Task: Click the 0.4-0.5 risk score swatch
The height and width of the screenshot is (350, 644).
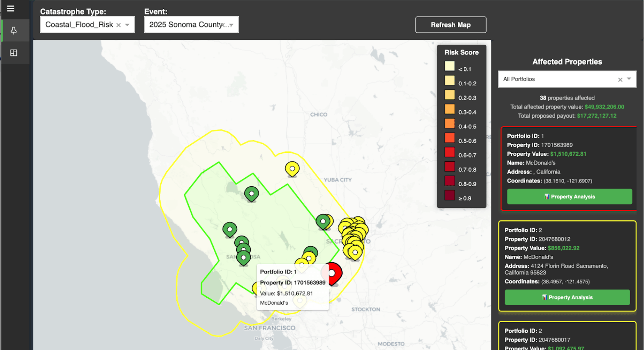Action: click(450, 123)
